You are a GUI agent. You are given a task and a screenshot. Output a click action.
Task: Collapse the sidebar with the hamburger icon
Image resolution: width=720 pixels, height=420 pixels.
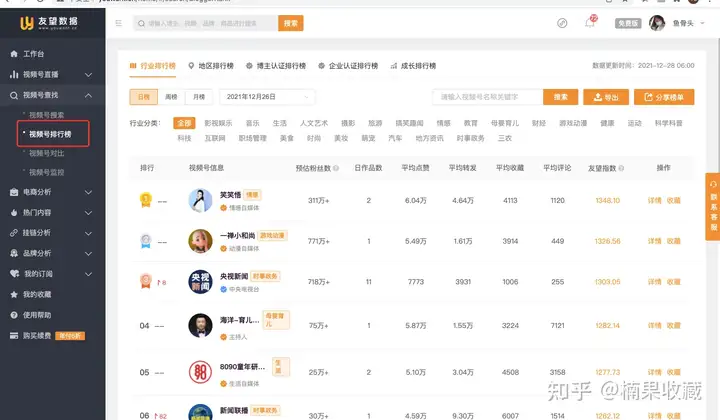(x=118, y=23)
